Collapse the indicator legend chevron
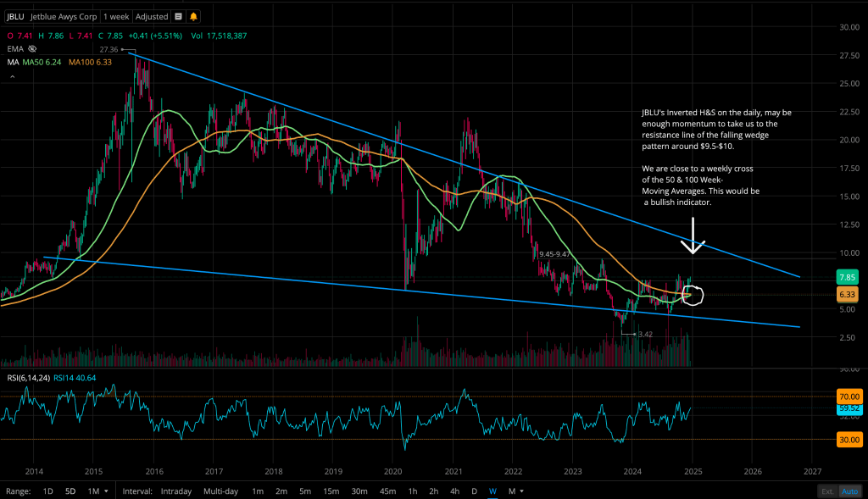This screenshot has width=868, height=499. tap(12, 77)
